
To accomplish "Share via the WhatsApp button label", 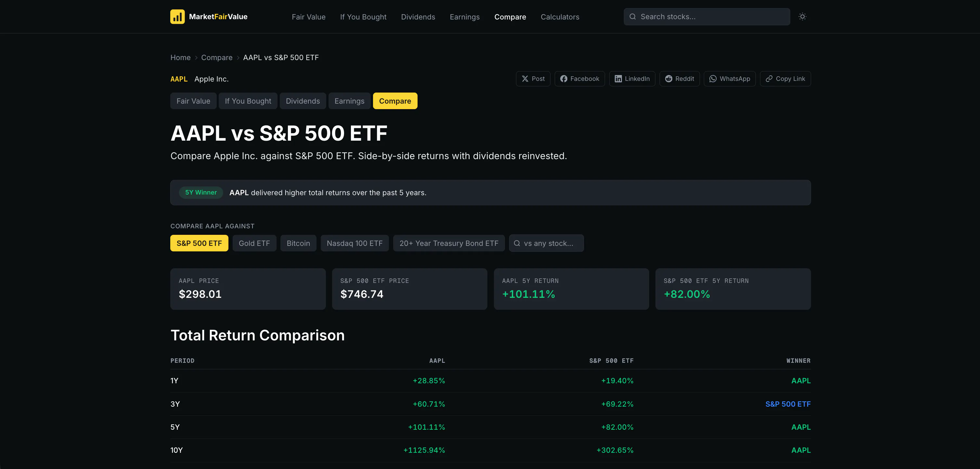I will coord(735,79).
